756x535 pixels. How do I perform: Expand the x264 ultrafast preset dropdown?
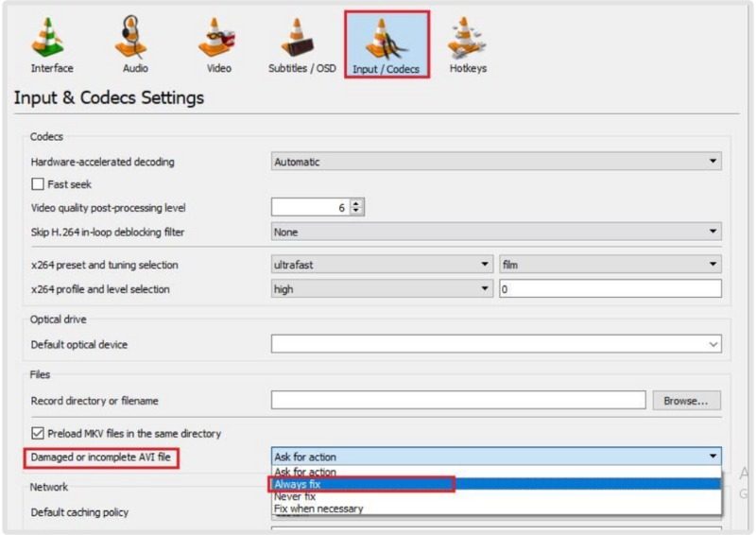382,266
